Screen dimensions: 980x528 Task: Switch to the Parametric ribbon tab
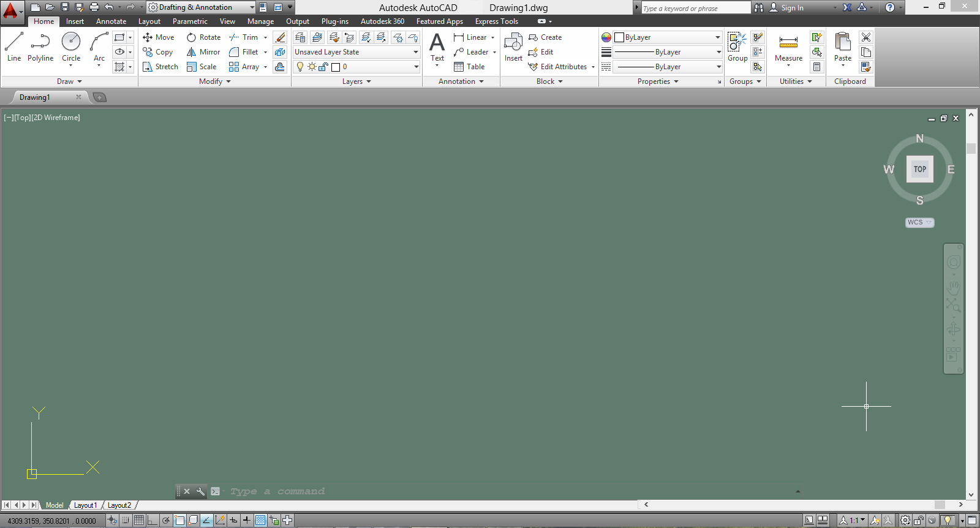pyautogui.click(x=190, y=21)
